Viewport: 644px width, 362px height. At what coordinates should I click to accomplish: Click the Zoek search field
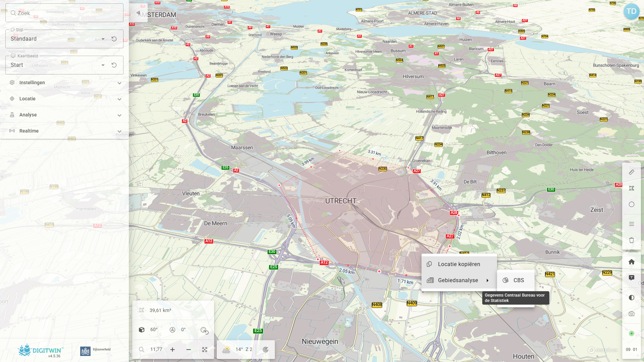[64, 13]
